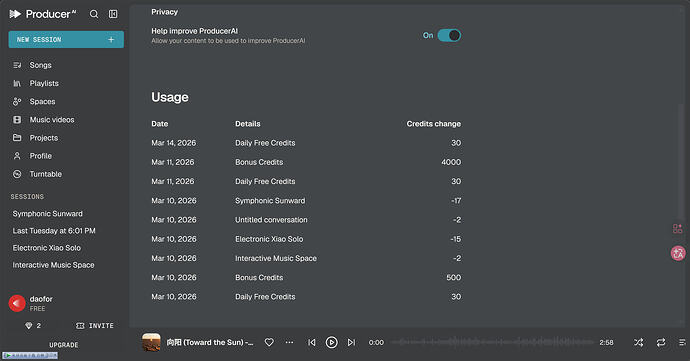This screenshot has height=361, width=690.
Task: Click the Date column header
Action: click(160, 124)
